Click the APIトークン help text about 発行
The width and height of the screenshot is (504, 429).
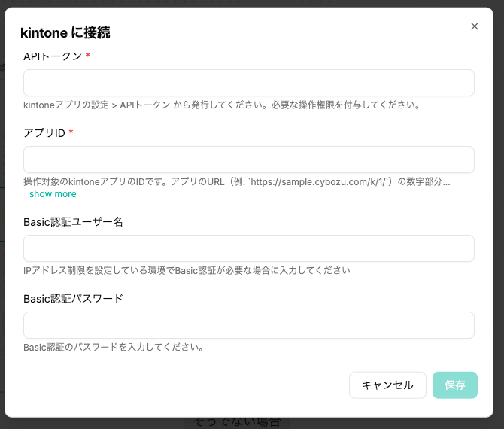point(220,105)
